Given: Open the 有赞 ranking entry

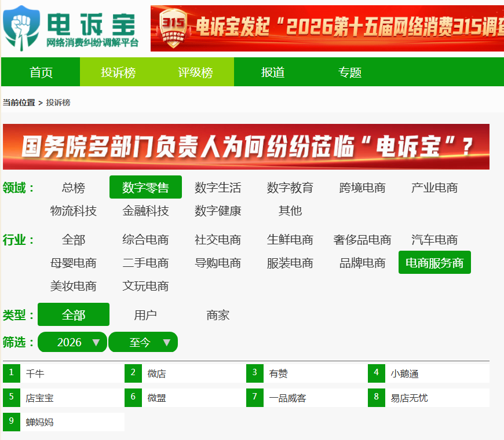Looking at the screenshot, I should coord(307,373).
